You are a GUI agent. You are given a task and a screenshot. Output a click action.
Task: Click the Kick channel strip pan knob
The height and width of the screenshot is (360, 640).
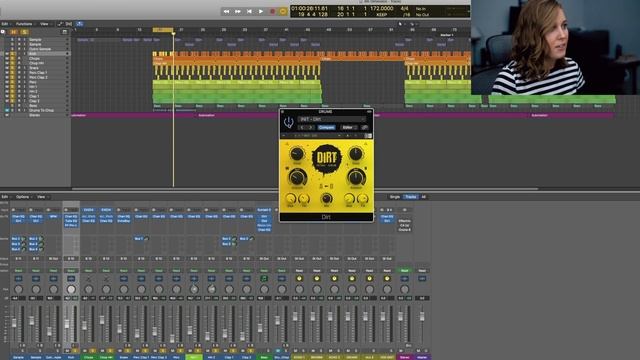(x=71, y=289)
